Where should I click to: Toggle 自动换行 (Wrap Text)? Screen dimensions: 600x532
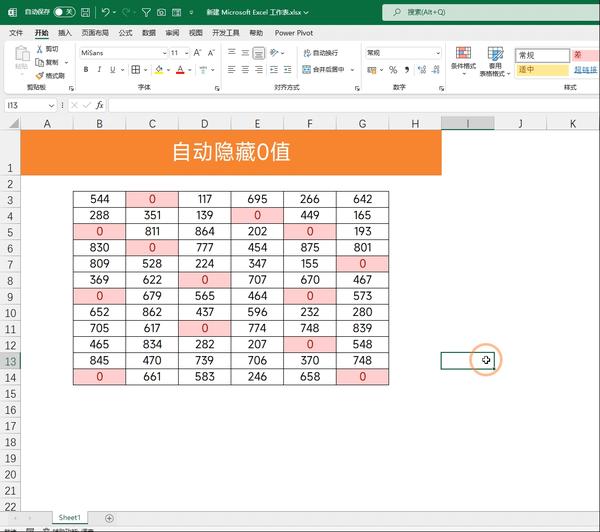click(x=321, y=53)
